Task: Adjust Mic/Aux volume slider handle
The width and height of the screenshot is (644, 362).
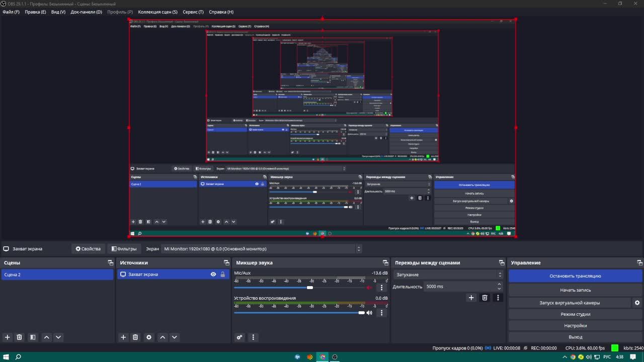Action: (310, 288)
